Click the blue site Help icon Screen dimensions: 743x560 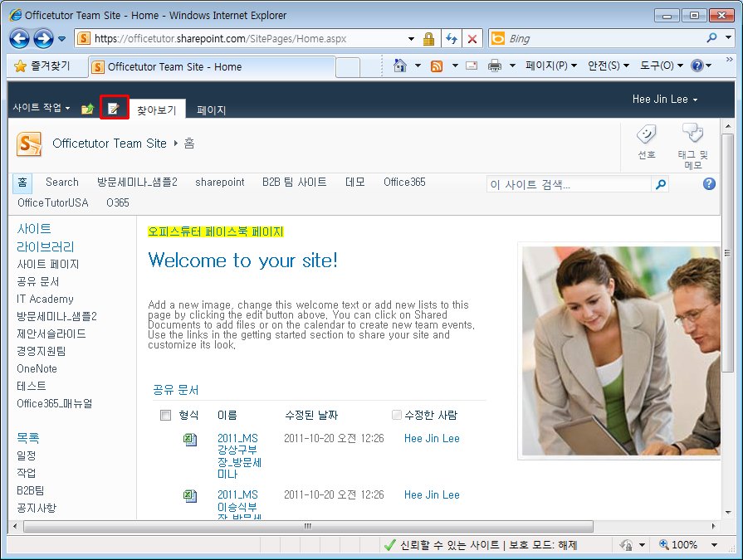coord(709,183)
